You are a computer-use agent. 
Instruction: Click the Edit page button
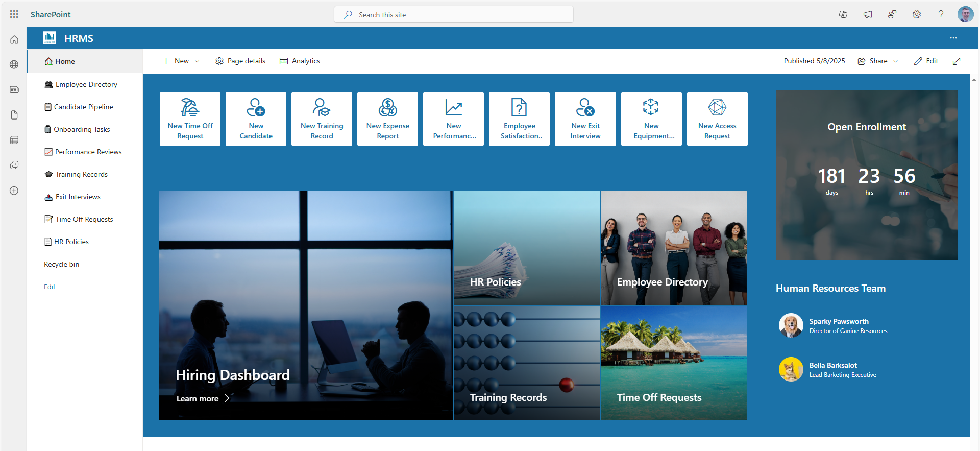[x=926, y=61]
